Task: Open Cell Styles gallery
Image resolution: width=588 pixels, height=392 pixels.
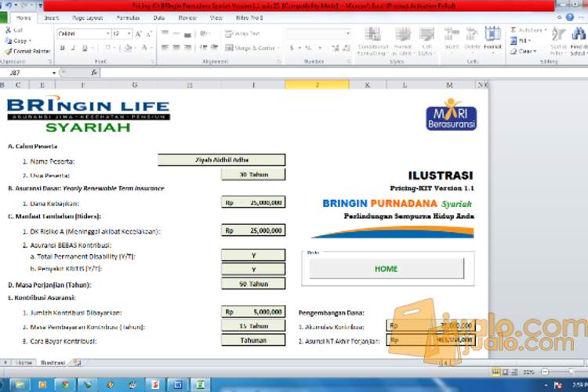Action: tap(426, 42)
